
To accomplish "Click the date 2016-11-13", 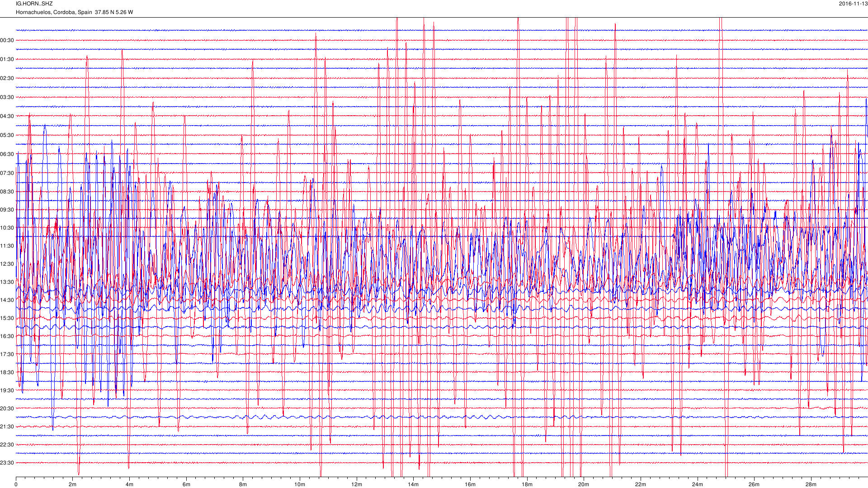I will [853, 4].
